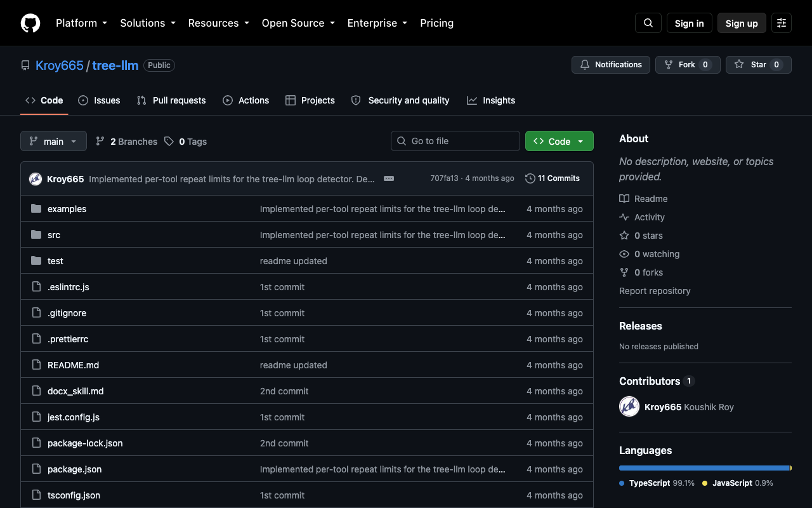Viewport: 812px width, 508px height.
Task: Open the Platform dropdown menu
Action: [x=81, y=23]
